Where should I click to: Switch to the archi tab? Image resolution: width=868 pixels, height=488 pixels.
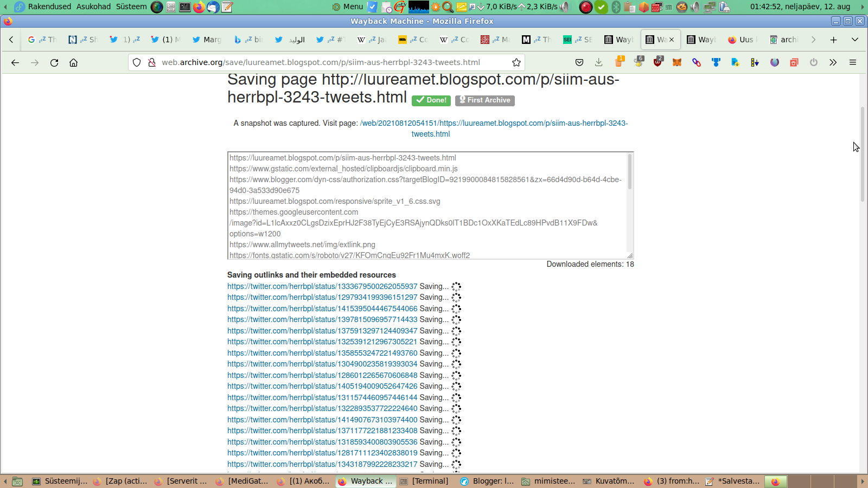point(784,40)
